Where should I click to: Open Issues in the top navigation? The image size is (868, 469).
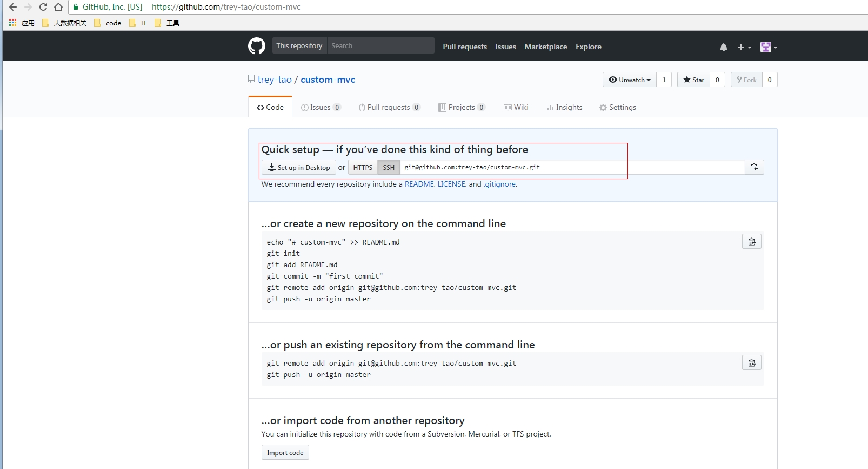tap(505, 47)
